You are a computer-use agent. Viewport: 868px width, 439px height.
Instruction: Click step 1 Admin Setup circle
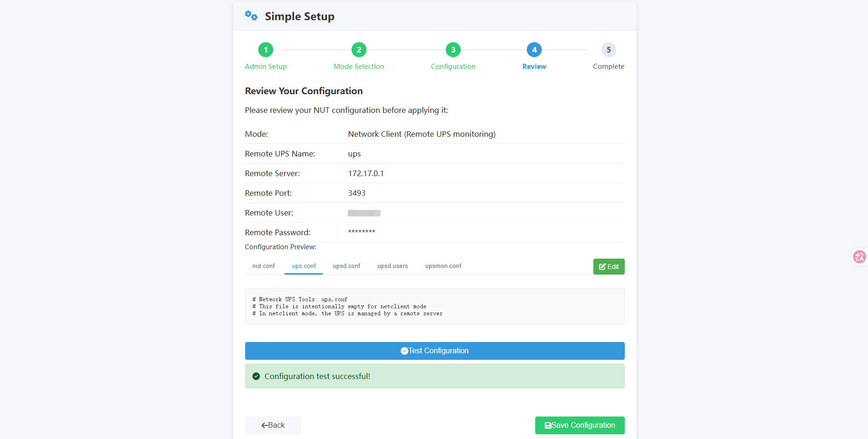point(266,50)
